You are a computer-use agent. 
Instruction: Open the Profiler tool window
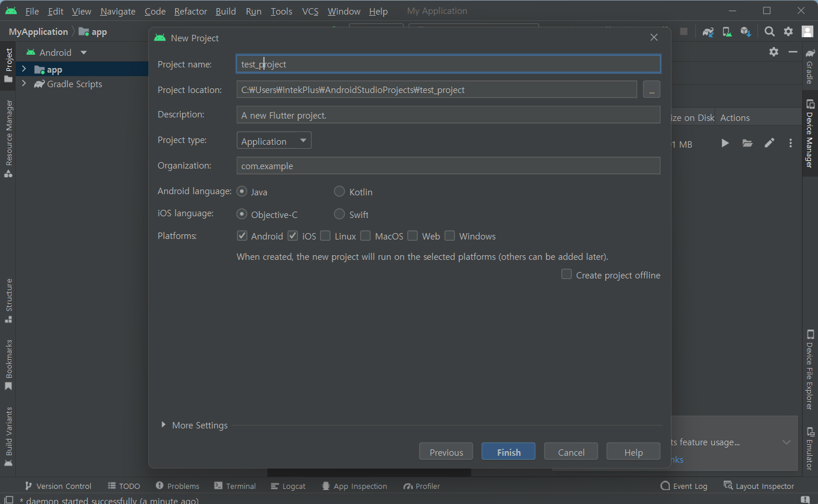pyautogui.click(x=422, y=486)
